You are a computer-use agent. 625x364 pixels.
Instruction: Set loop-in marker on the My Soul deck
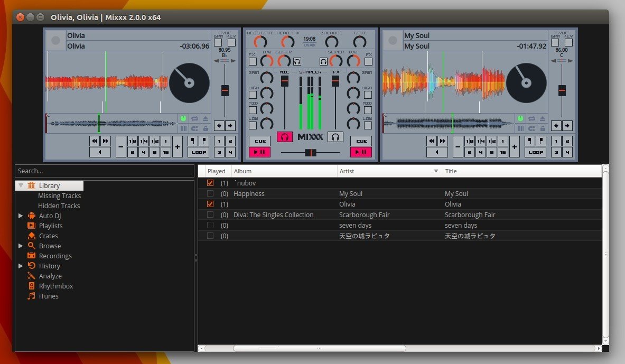coord(530,141)
